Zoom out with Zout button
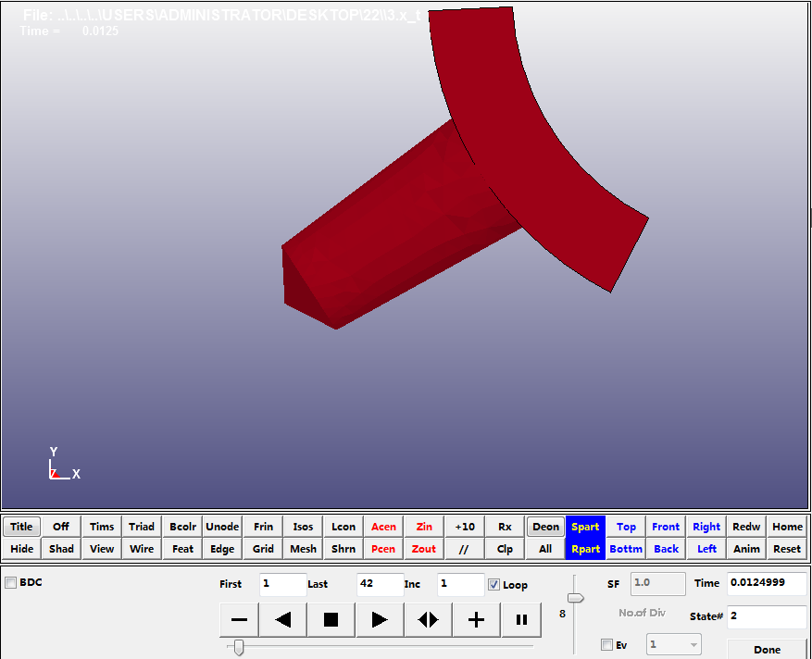The image size is (812, 659). [424, 549]
